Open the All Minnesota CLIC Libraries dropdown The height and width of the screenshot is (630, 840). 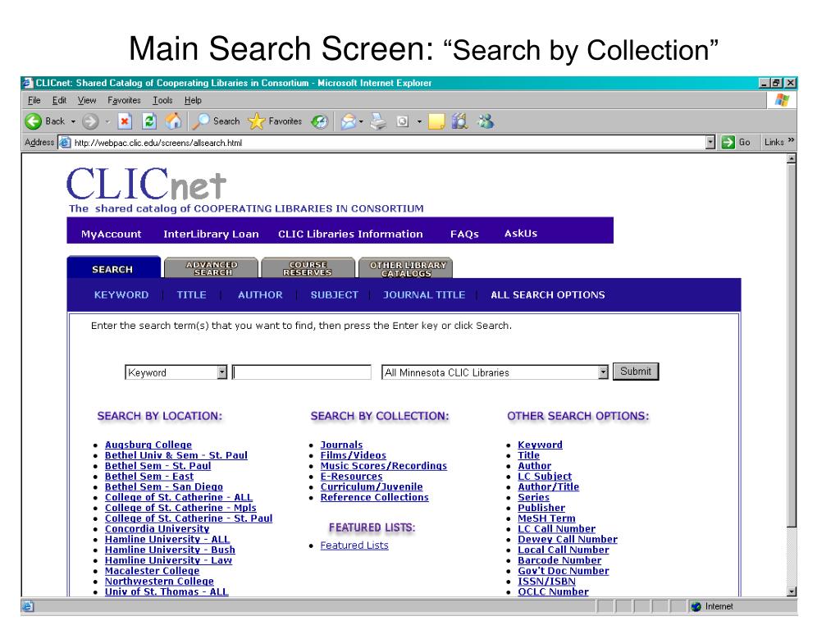pyautogui.click(x=603, y=372)
